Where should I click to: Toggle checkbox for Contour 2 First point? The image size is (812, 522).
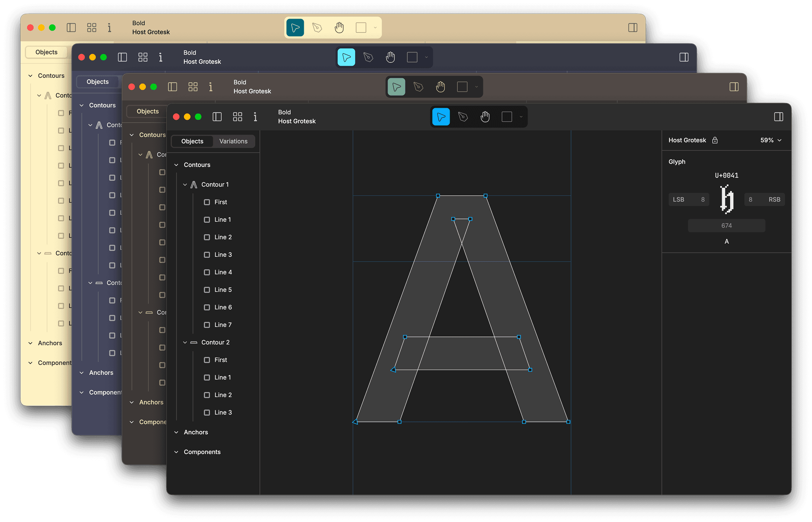[207, 360]
